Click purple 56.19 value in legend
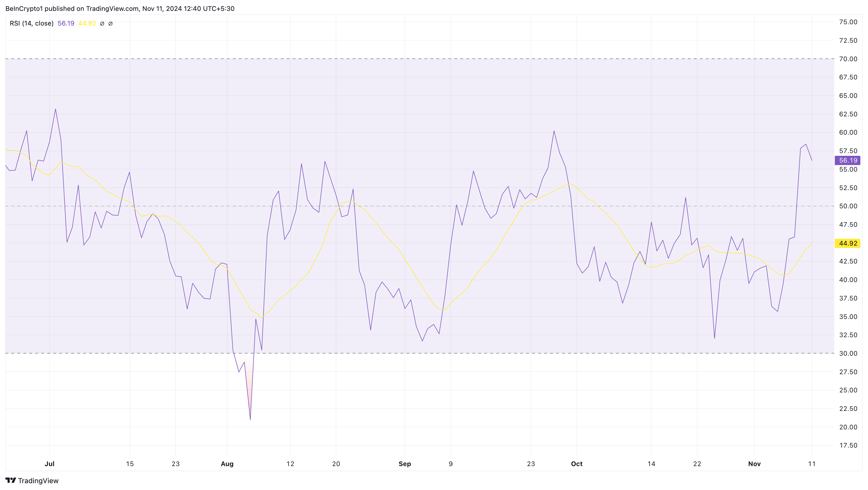 (66, 23)
